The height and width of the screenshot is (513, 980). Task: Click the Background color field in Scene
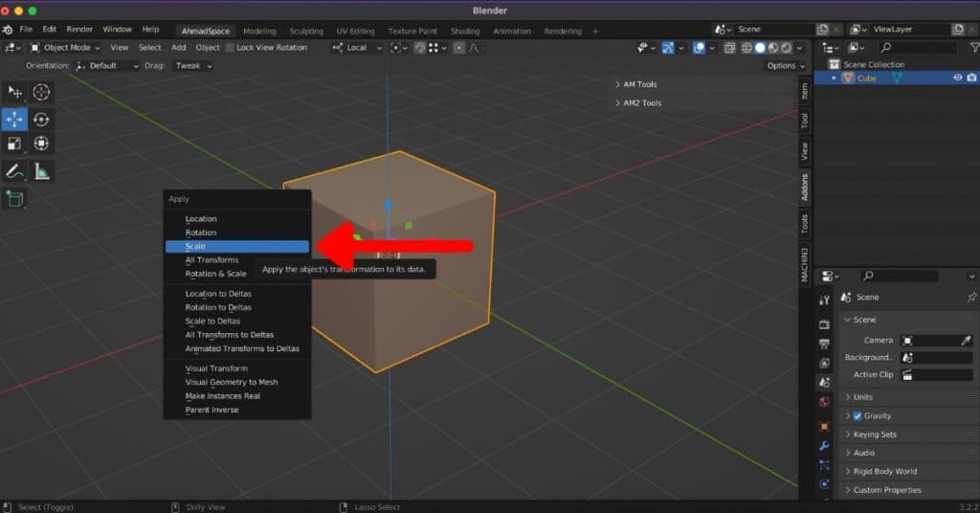(937, 357)
